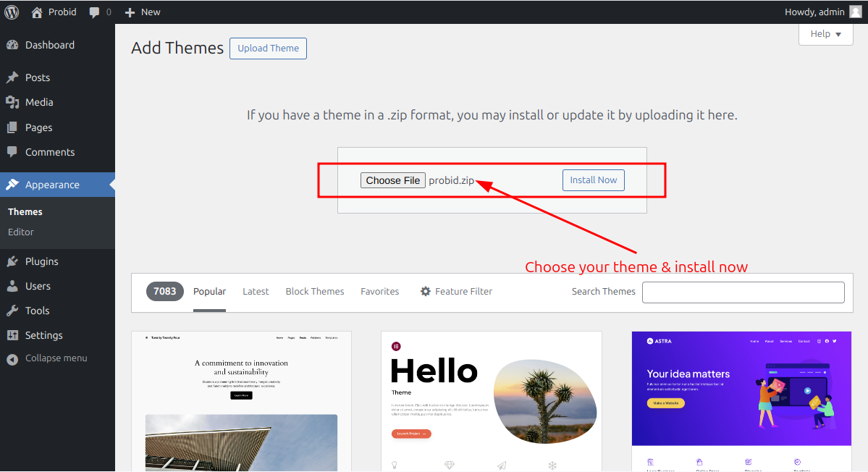The width and height of the screenshot is (868, 472).
Task: Open the admin user avatar
Action: pos(855,12)
